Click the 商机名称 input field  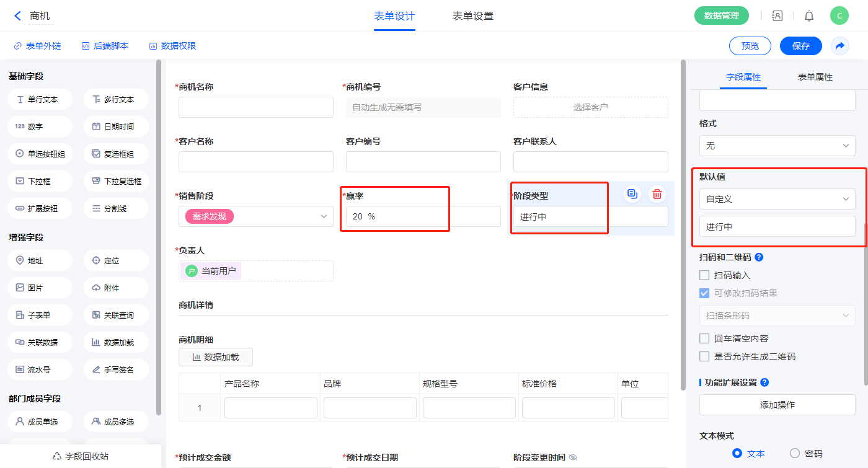pyautogui.click(x=255, y=107)
